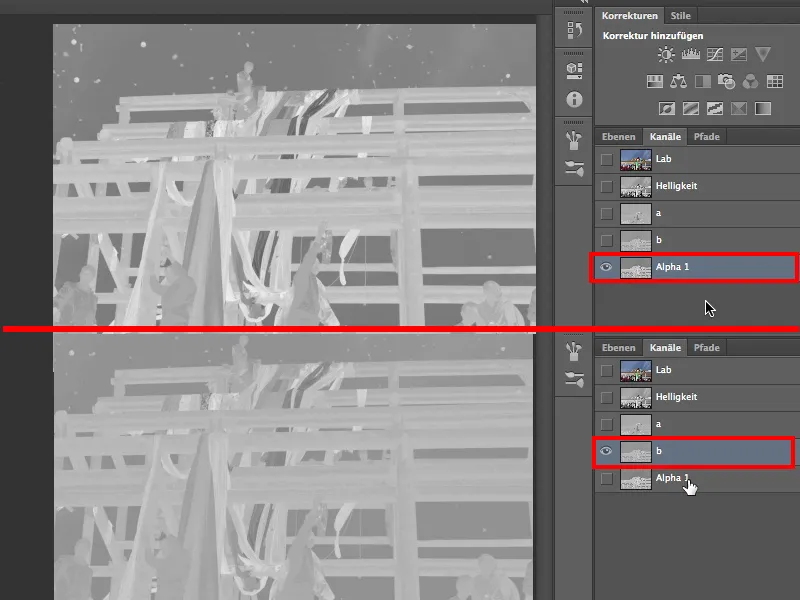Open Ebenen tab in upper panel

tap(618, 137)
